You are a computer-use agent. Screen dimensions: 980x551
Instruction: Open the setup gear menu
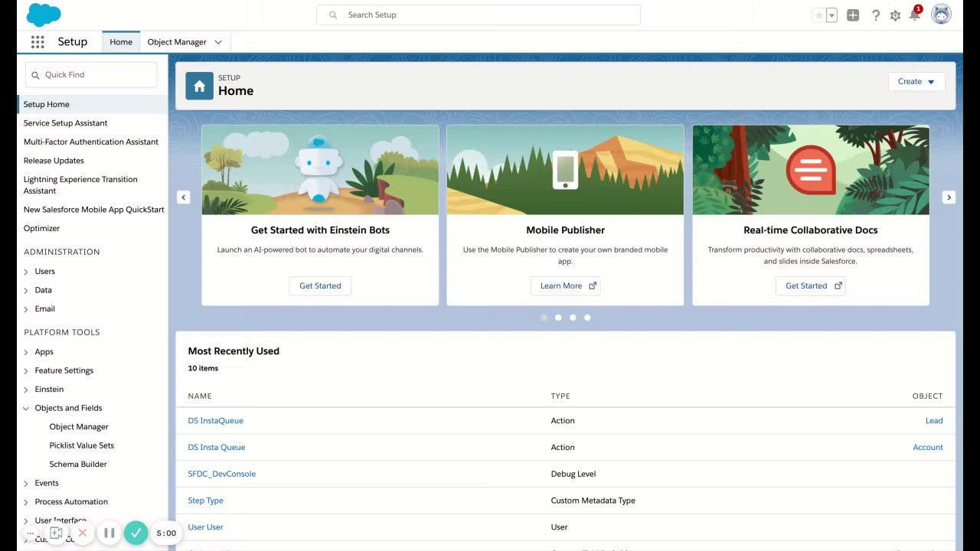[895, 15]
